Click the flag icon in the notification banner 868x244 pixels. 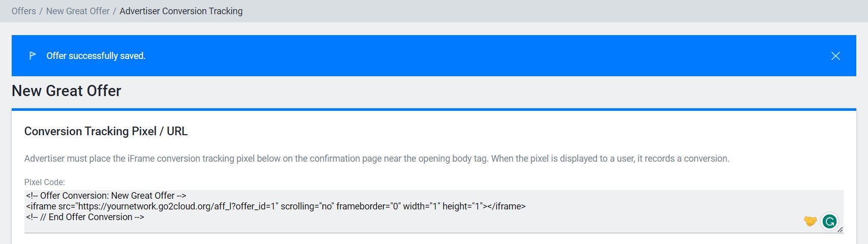(x=33, y=55)
